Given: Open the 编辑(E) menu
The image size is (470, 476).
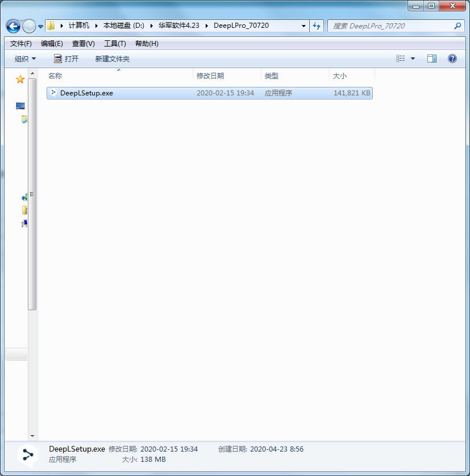Looking at the screenshot, I should 52,44.
